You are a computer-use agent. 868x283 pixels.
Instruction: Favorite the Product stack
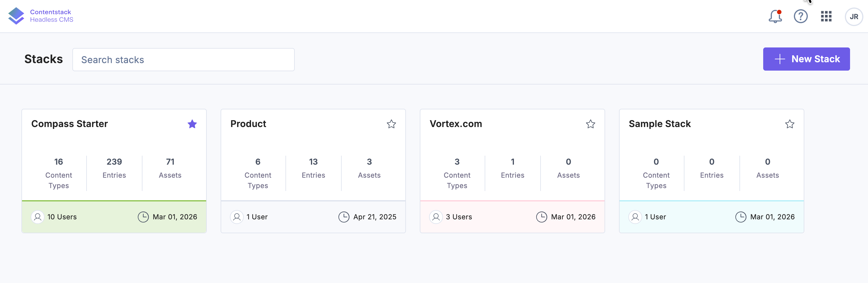point(391,124)
